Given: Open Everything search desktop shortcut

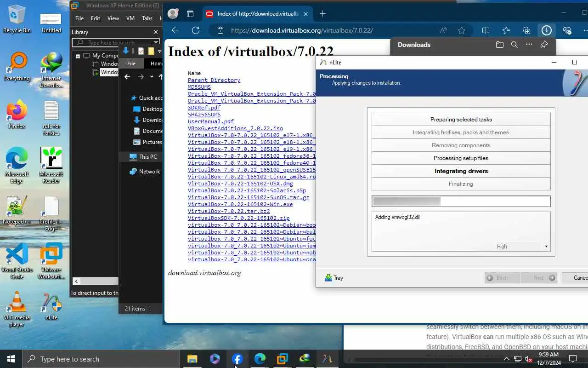Looking at the screenshot, I should (x=17, y=67).
